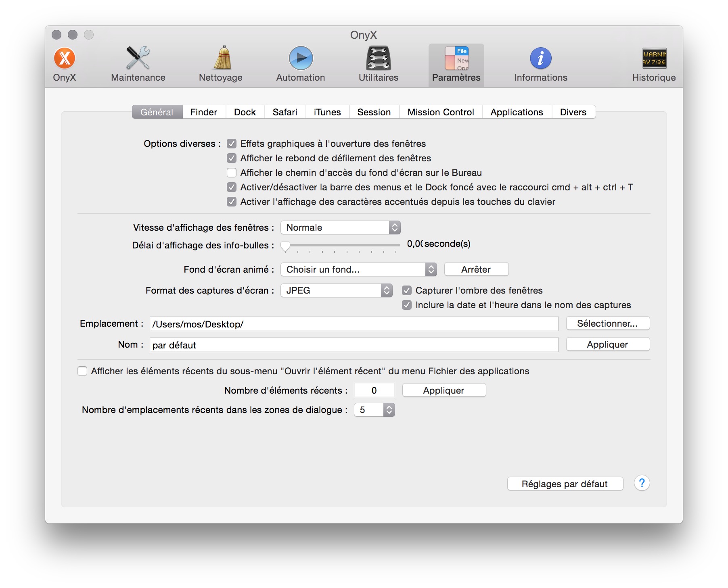Open the Automation play icon
This screenshot has width=728, height=588.
coord(301,58)
